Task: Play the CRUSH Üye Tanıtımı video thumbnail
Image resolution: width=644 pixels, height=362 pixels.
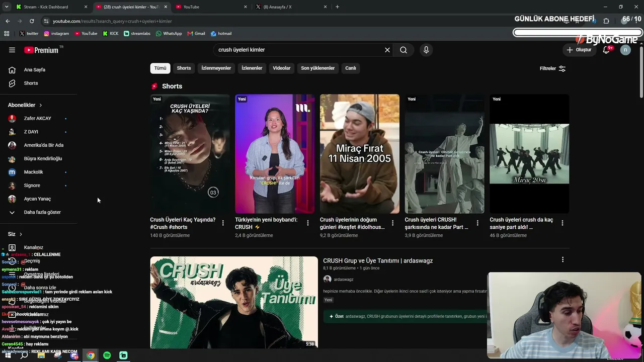Action: (x=234, y=302)
